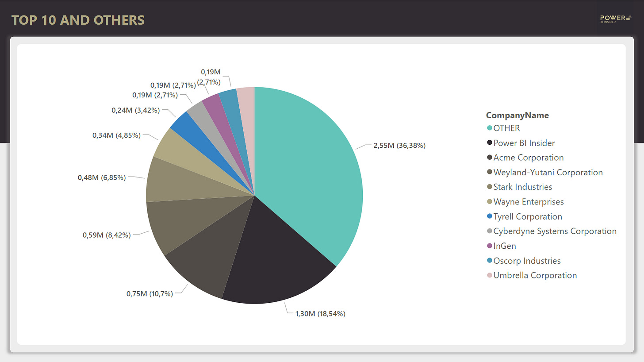Select Umbrella Corporation legend entry
Screen dimensions: 644x362
tap(532, 275)
